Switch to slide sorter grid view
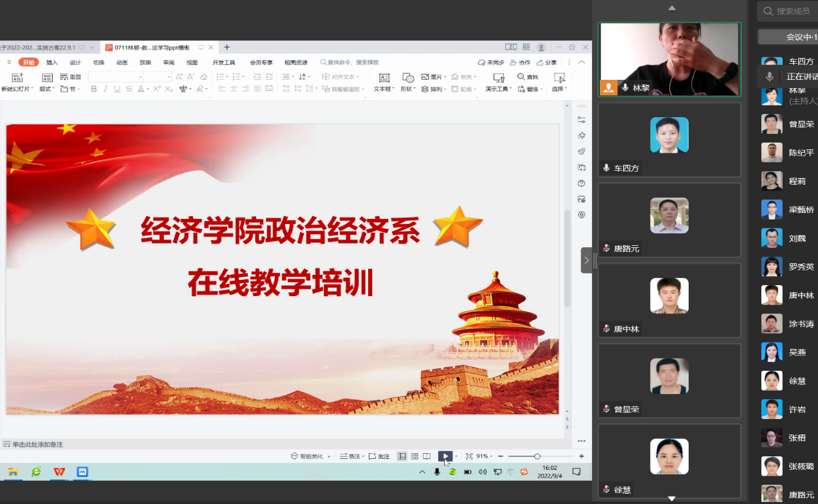 (414, 456)
